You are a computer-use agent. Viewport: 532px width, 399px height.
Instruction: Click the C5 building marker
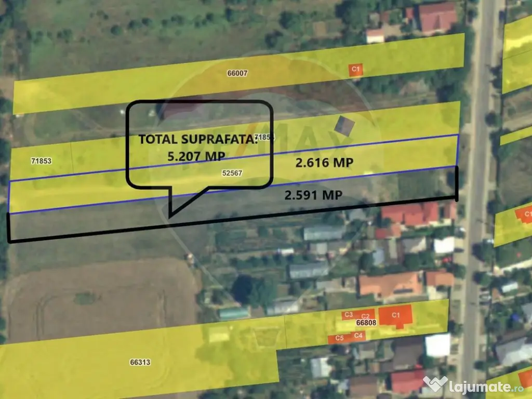[340, 338]
